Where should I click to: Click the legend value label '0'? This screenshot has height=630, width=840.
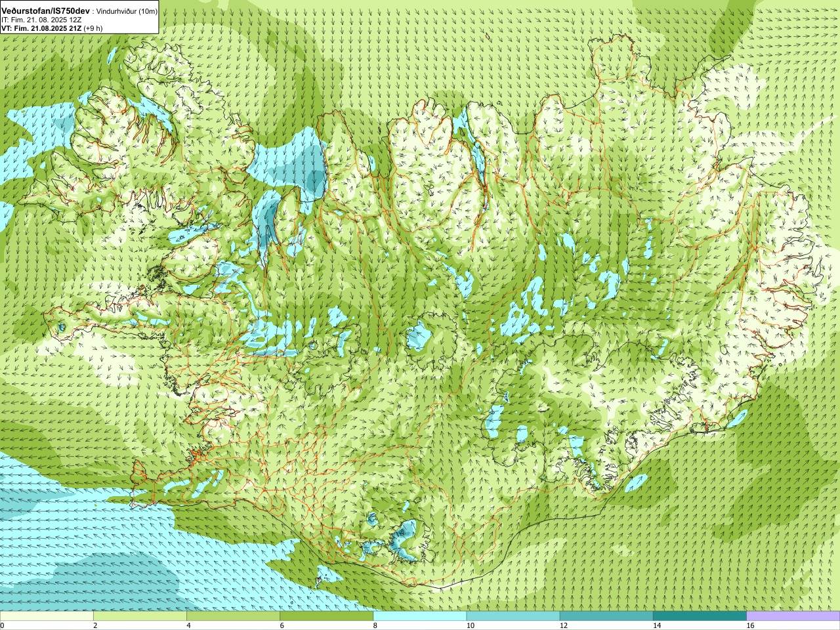click(2, 625)
